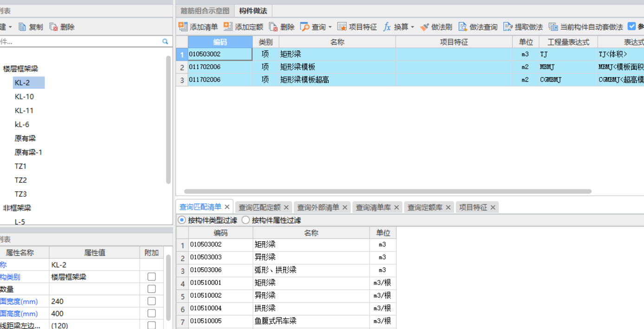This screenshot has height=329, width=644.
Task: Click the CGMBMJ expression cell
Action: tap(568, 79)
